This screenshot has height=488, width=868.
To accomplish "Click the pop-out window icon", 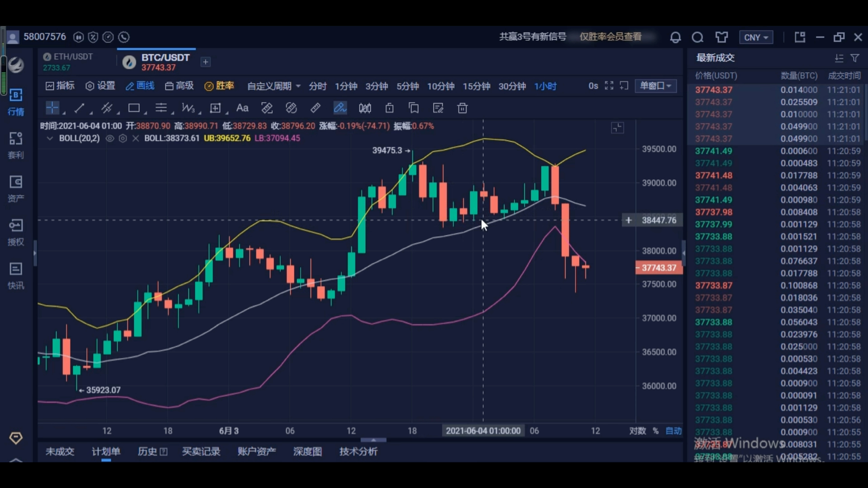I will click(800, 37).
